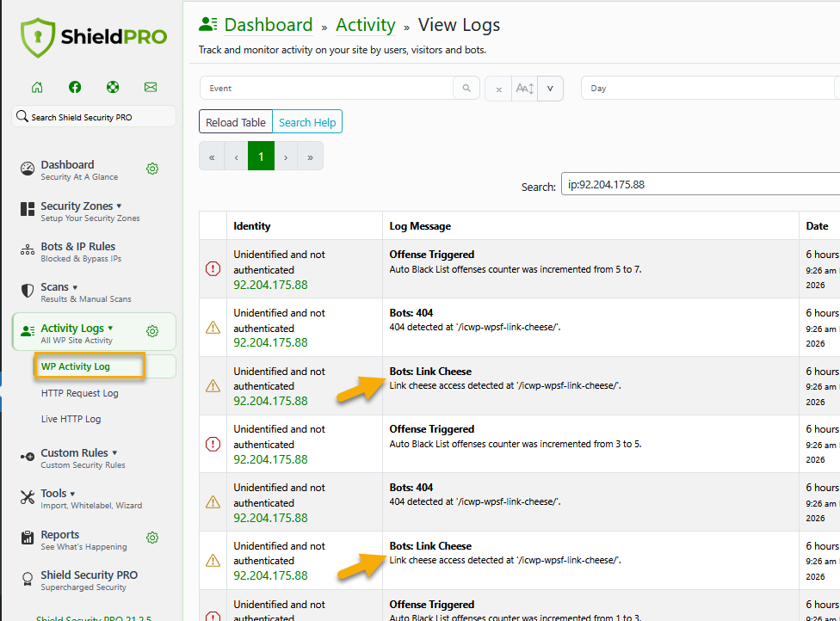Follow the Activity breadcrumb link

point(366,25)
